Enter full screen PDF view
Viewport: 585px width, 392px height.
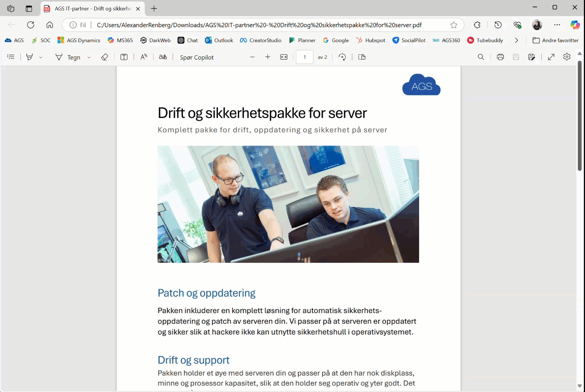coord(551,57)
